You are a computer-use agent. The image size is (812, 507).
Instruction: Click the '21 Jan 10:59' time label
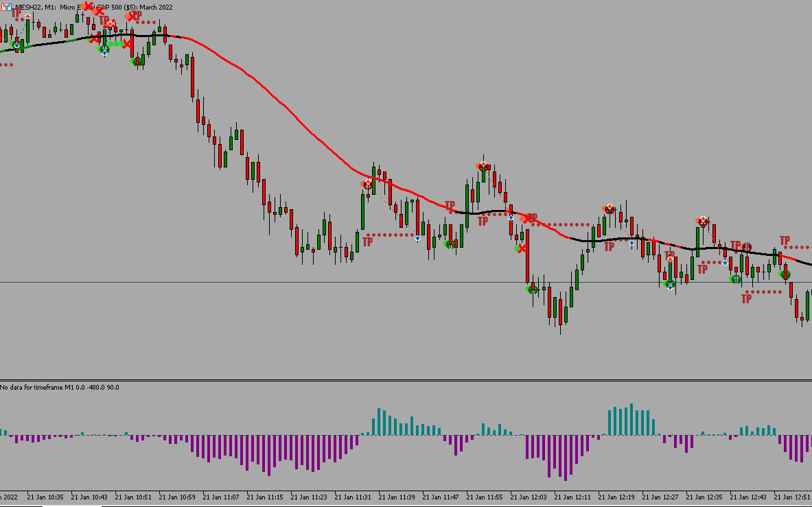click(x=177, y=497)
